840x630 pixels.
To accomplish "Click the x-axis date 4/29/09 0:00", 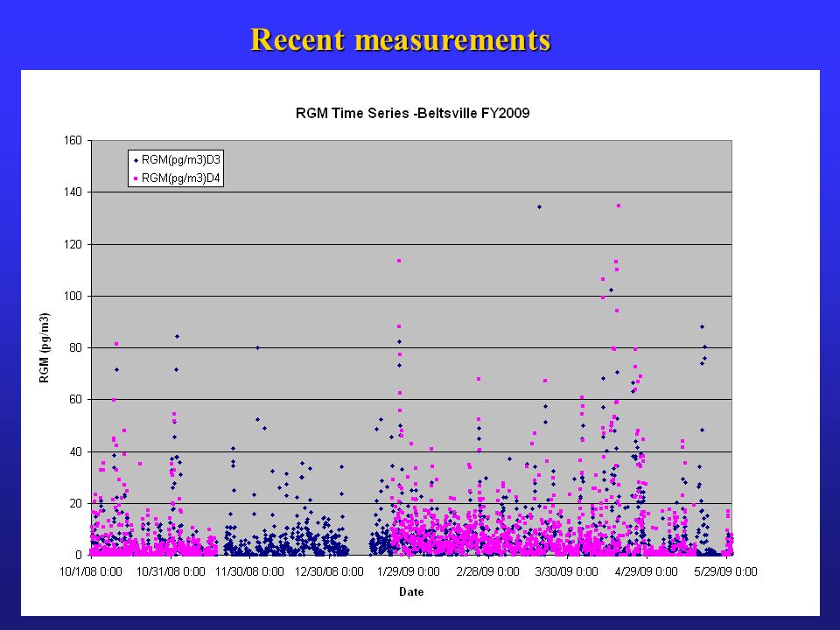I will (x=646, y=571).
